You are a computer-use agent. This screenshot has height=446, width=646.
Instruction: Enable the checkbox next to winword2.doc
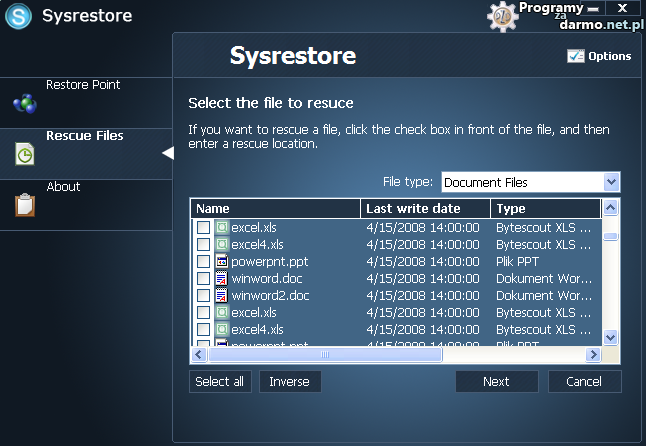tap(204, 296)
